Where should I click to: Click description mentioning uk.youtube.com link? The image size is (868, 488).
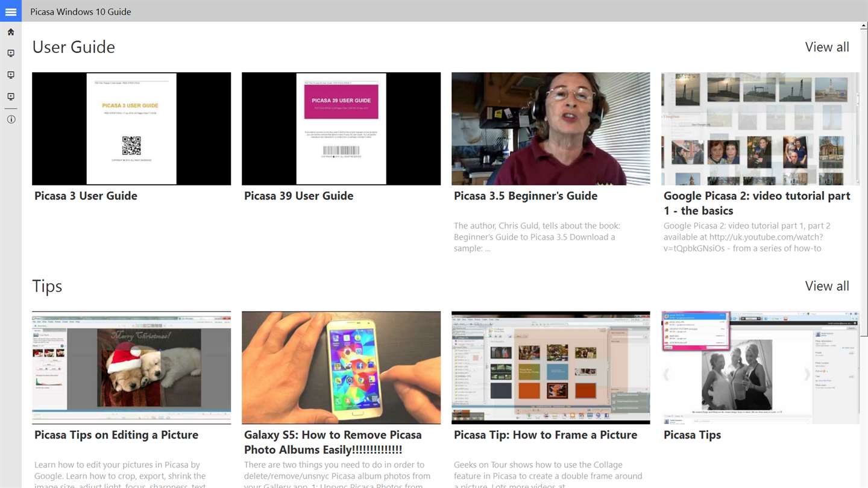pos(747,237)
